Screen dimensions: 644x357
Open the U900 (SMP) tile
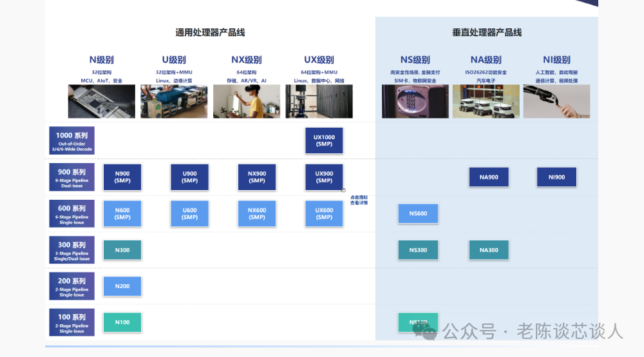point(190,177)
